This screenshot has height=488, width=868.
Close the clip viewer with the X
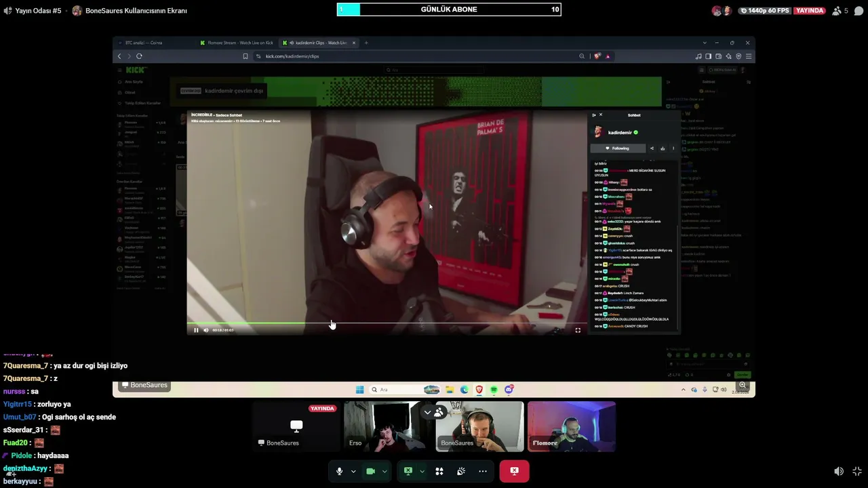600,115
